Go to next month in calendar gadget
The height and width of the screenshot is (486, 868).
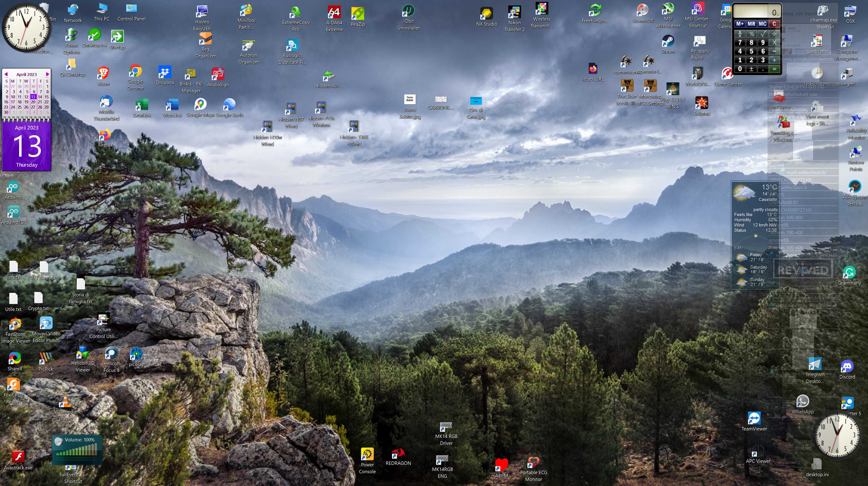click(x=48, y=74)
